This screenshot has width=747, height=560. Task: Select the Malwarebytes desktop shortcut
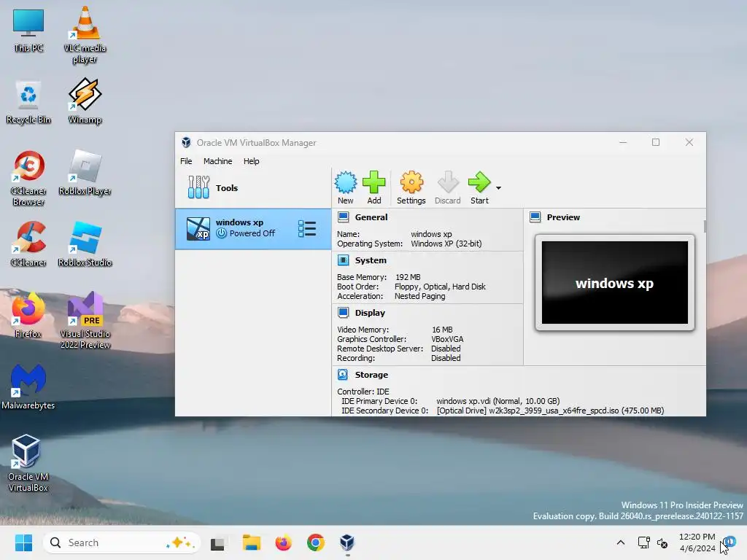(x=28, y=386)
